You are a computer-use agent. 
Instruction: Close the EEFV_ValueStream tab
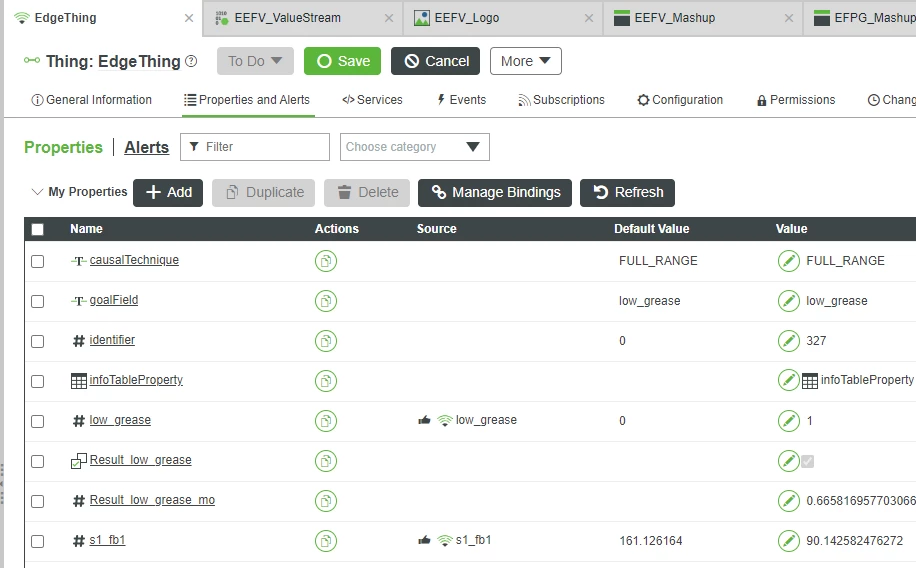(x=388, y=18)
